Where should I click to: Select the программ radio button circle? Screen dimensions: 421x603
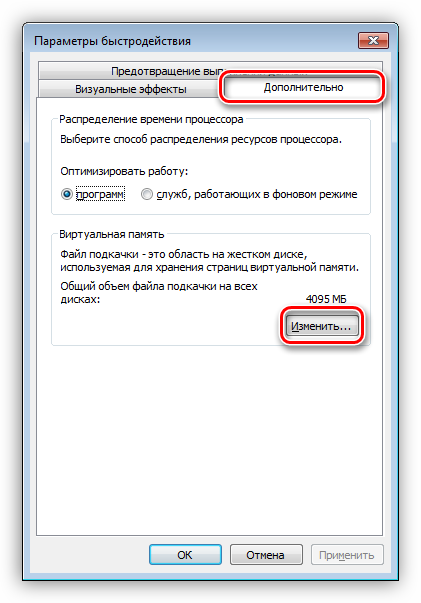67,195
